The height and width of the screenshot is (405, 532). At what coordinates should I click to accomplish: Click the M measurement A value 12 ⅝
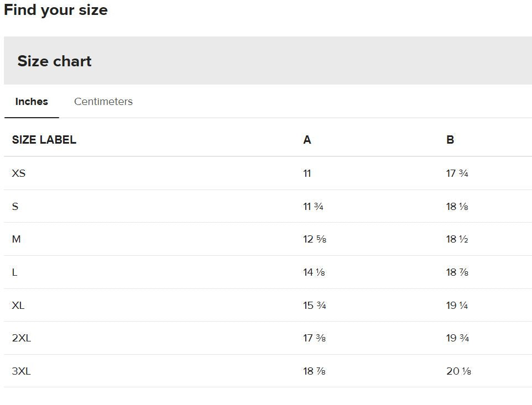315,239
